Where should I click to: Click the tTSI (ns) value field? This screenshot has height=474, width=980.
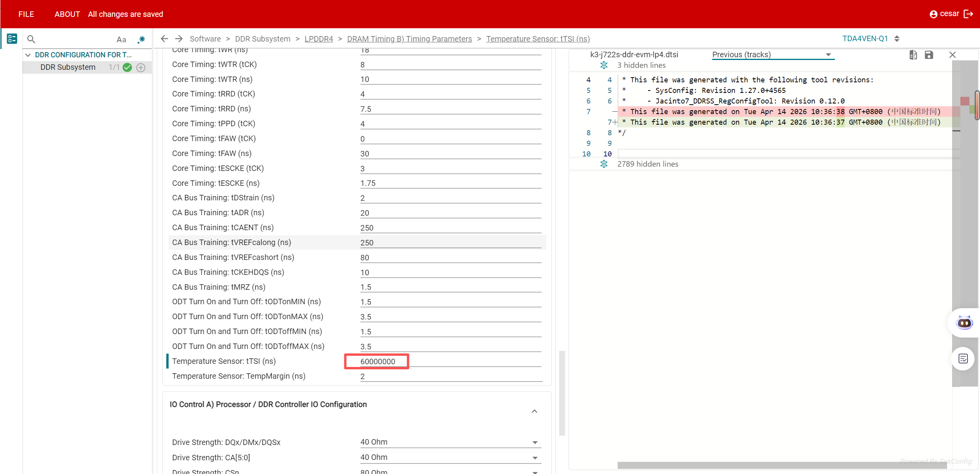[x=451, y=361]
